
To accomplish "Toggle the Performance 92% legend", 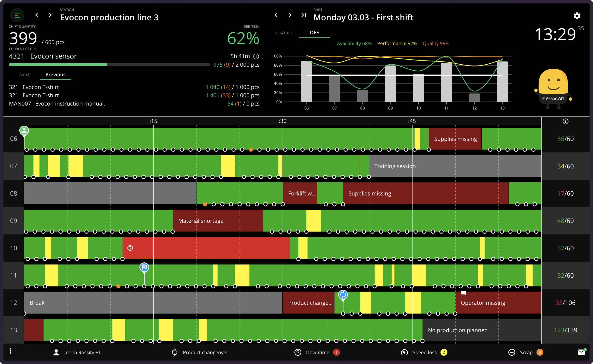I will pos(397,44).
